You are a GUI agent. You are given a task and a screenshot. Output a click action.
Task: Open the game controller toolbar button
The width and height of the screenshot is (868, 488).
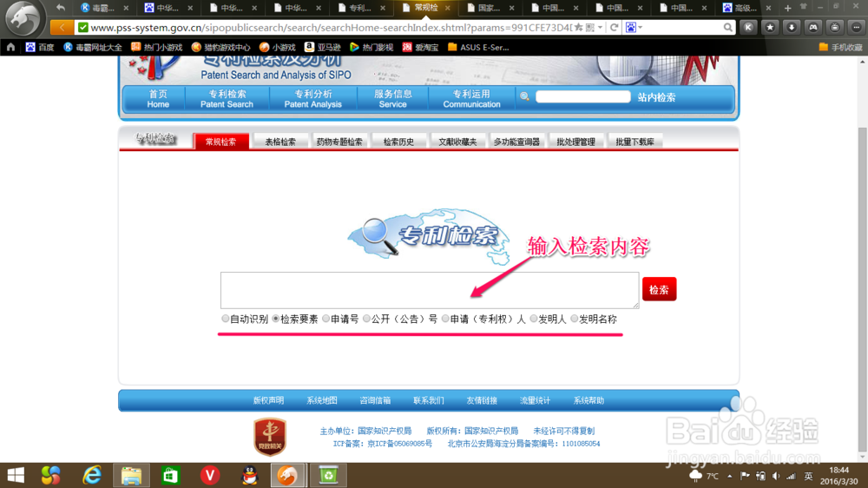point(813,27)
